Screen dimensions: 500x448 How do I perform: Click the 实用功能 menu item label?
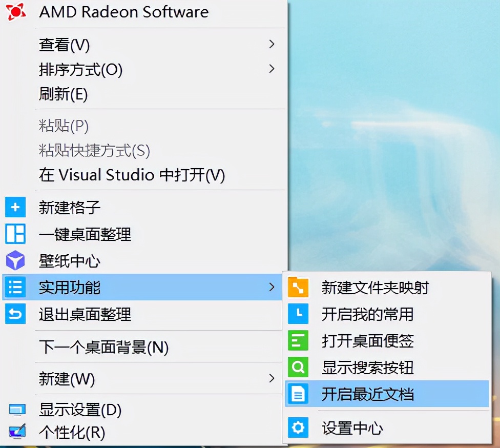tap(70, 288)
